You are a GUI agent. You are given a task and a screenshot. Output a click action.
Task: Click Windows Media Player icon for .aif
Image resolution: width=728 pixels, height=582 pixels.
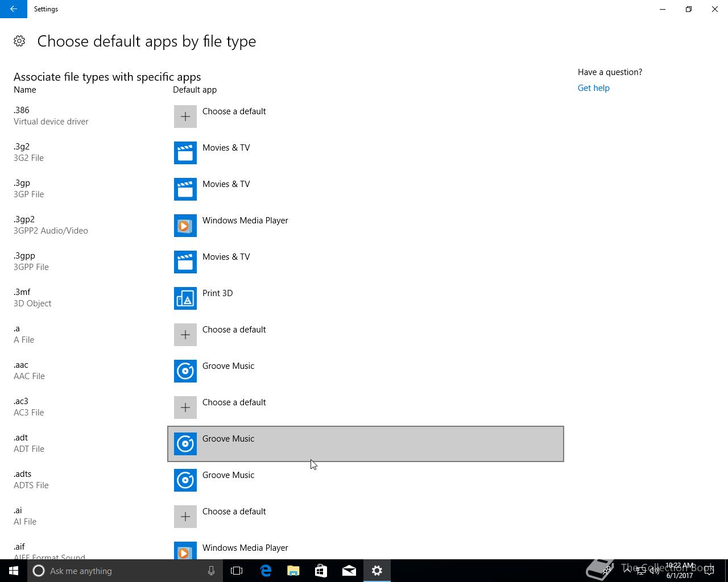(x=185, y=550)
